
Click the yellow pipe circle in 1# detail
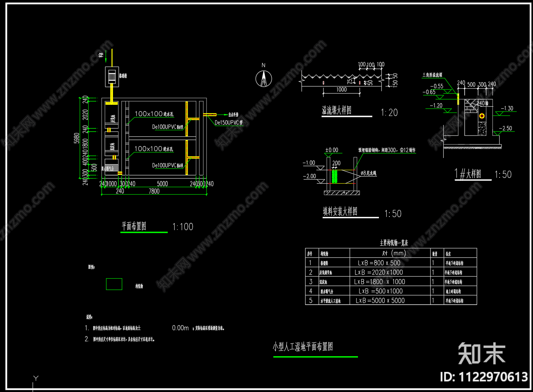482,116
